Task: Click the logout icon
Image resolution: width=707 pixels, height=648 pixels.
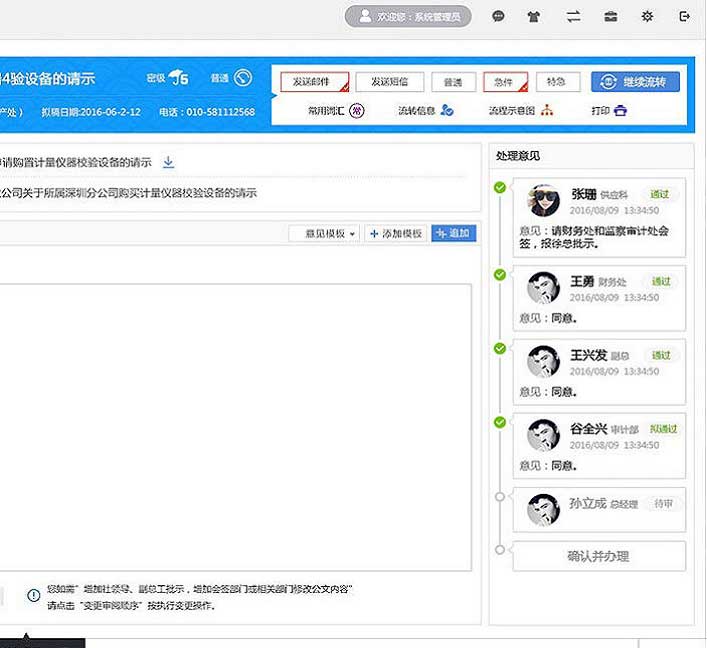Action: (x=684, y=17)
